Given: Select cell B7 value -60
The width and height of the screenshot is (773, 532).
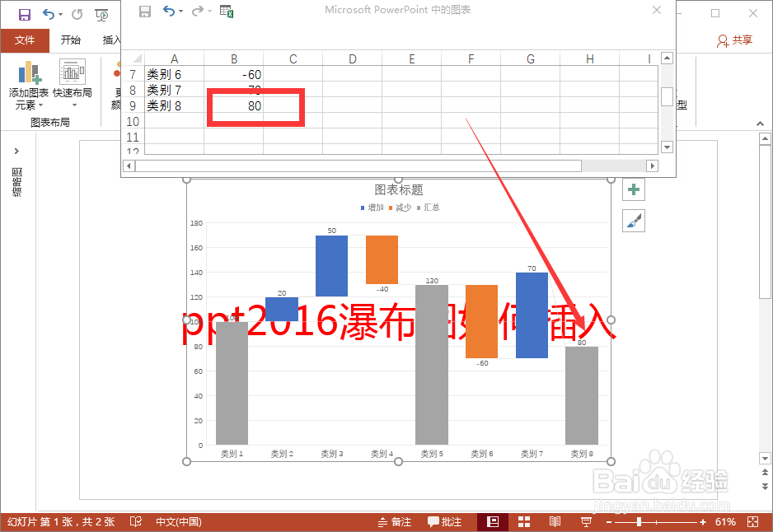Looking at the screenshot, I should point(234,74).
